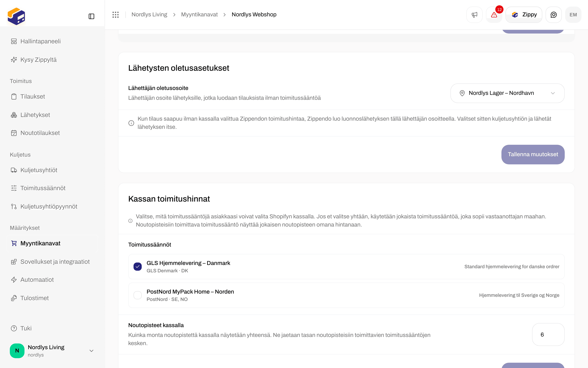Viewport: 588px width, 368px height.
Task: Collapse the sidebar panel icon
Action: (x=91, y=16)
